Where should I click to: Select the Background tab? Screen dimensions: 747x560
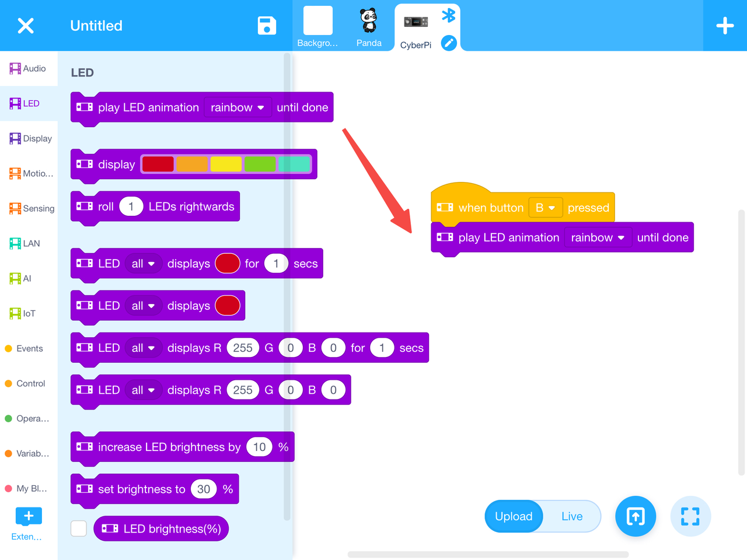317,27
